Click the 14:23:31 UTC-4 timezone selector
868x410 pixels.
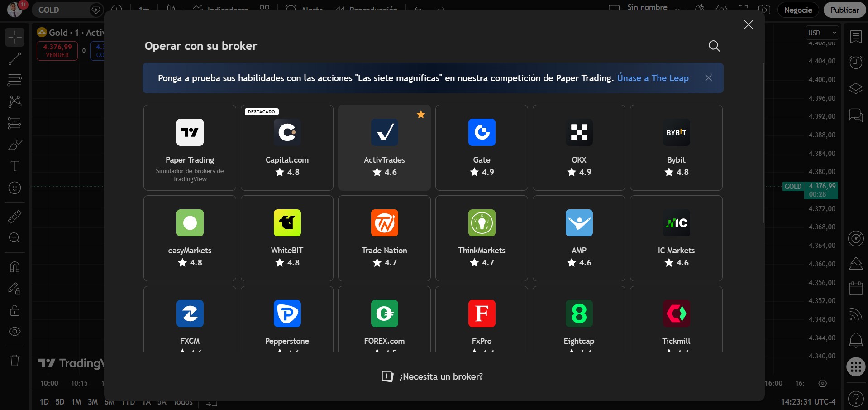(808, 402)
